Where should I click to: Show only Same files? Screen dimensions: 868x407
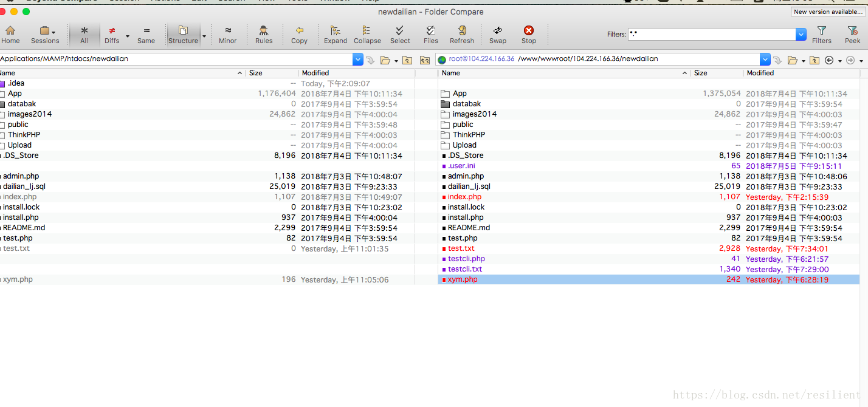[146, 35]
